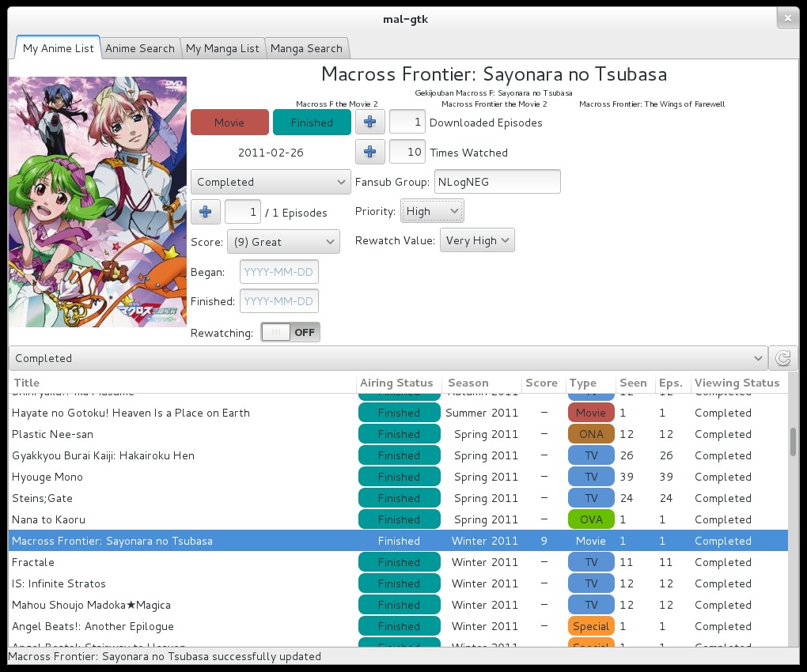Click the Summer 2011 season cell
807x672 pixels.
pos(482,413)
